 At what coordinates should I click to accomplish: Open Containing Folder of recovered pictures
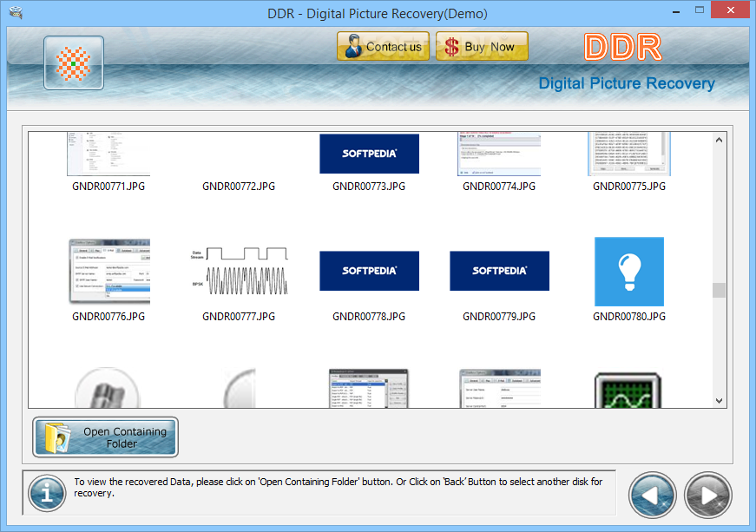click(x=106, y=437)
